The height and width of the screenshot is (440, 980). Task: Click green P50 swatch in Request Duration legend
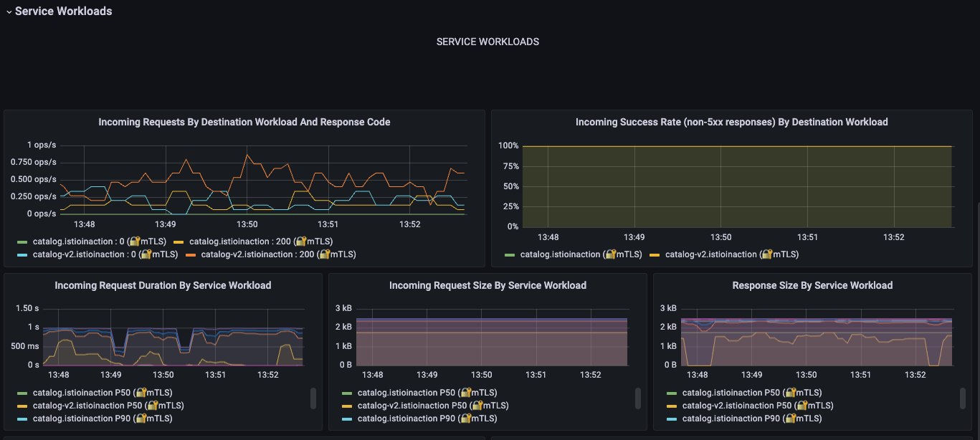pos(22,393)
